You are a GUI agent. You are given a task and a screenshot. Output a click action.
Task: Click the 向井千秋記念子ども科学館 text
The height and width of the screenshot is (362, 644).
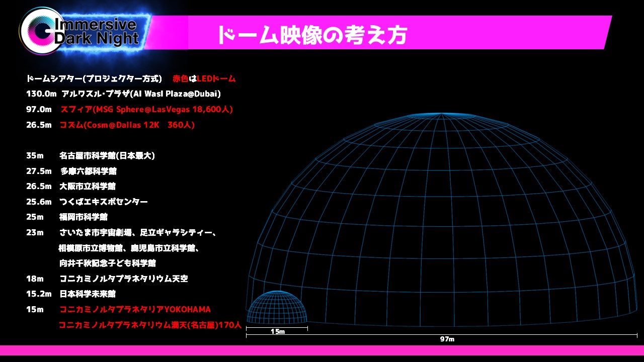pyautogui.click(x=107, y=263)
